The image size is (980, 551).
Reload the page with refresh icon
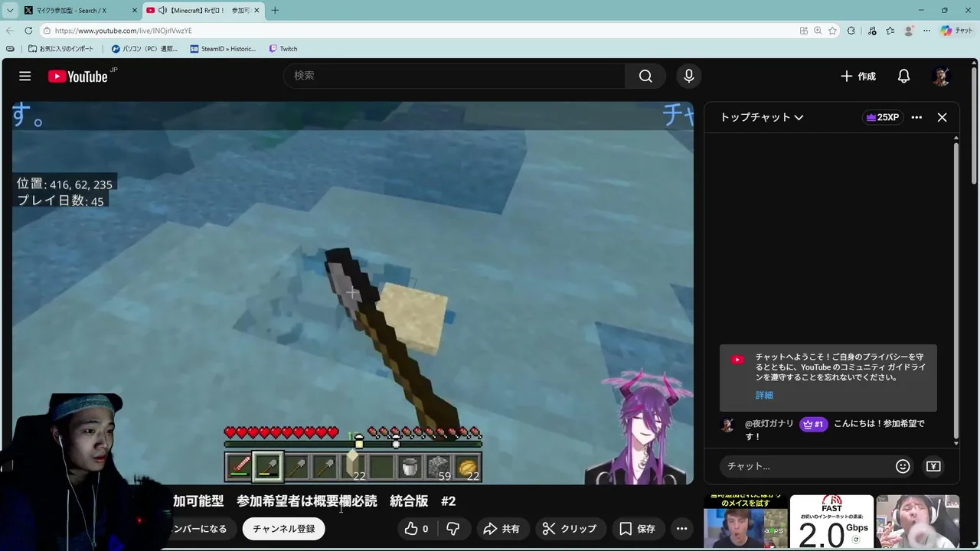(x=28, y=31)
